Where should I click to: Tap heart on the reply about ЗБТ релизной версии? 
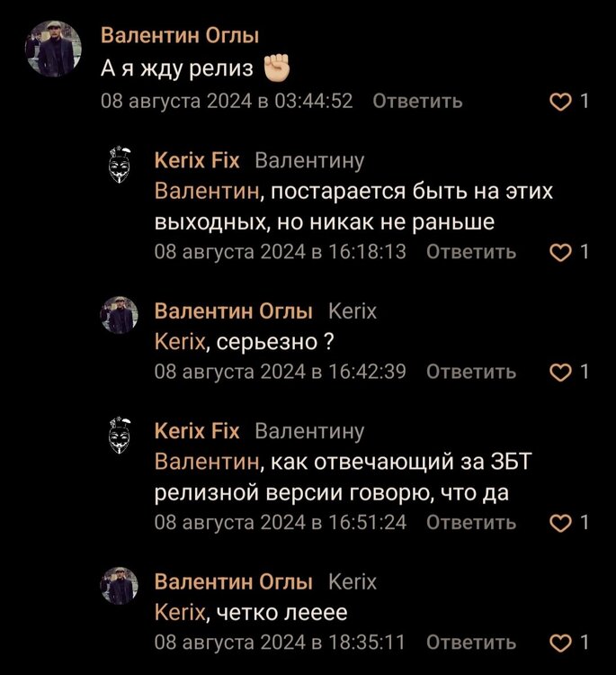[x=560, y=522]
